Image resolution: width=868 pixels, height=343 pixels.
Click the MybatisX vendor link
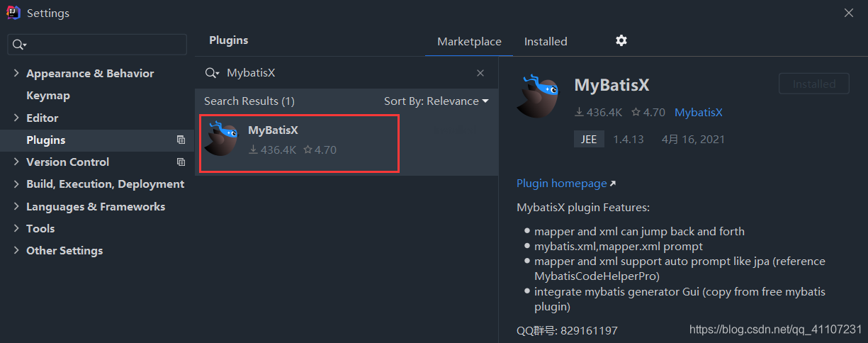coord(699,113)
